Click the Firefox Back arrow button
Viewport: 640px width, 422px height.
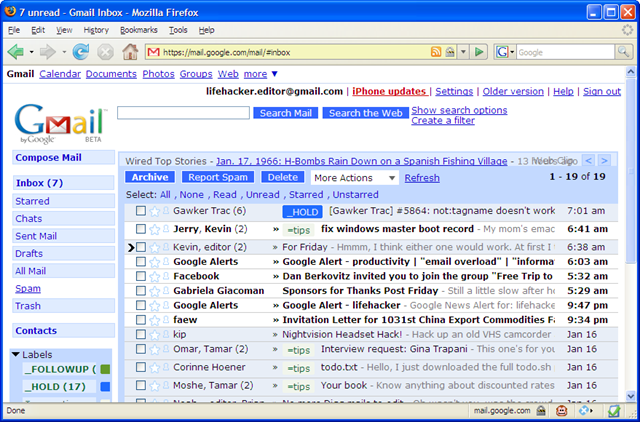tap(16, 52)
